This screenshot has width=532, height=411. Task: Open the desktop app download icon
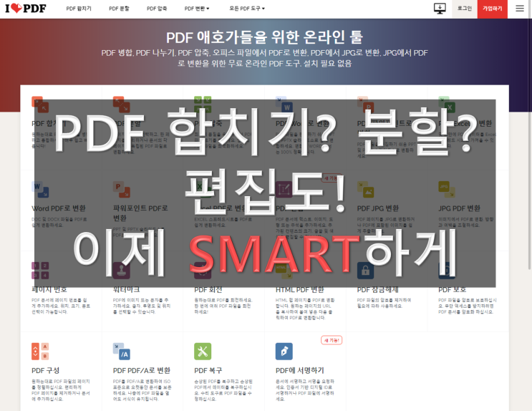pyautogui.click(x=440, y=9)
